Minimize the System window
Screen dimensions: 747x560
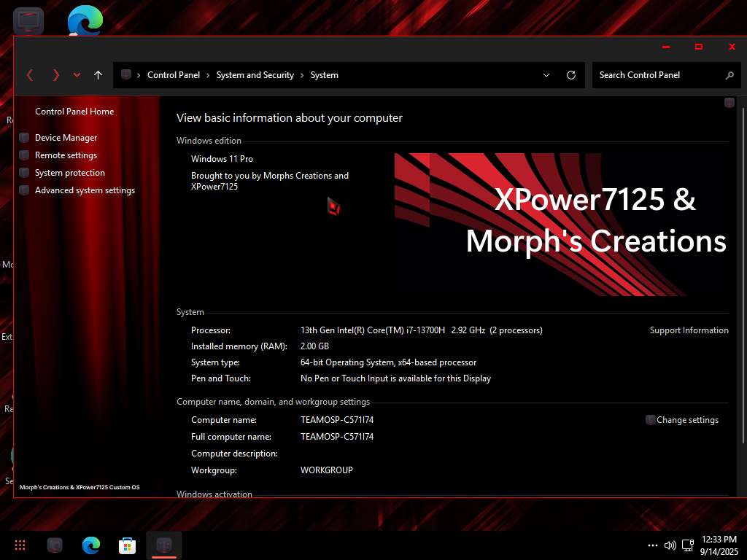click(666, 47)
